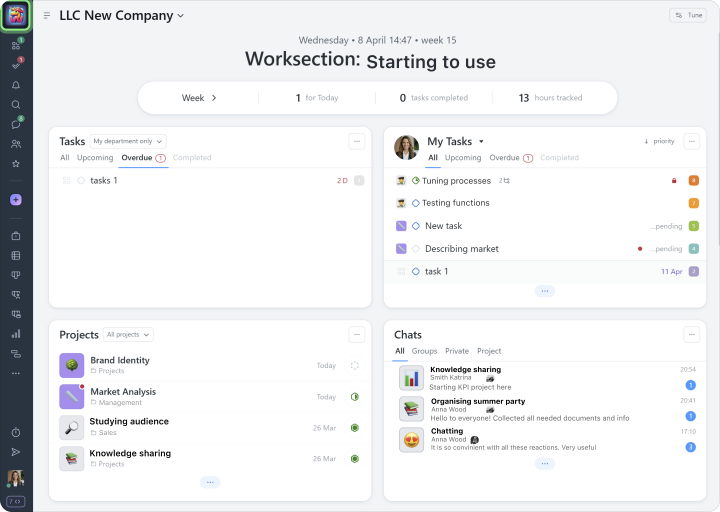Open the People icon in sidebar
Screen dimensions: 720x512
[16, 144]
